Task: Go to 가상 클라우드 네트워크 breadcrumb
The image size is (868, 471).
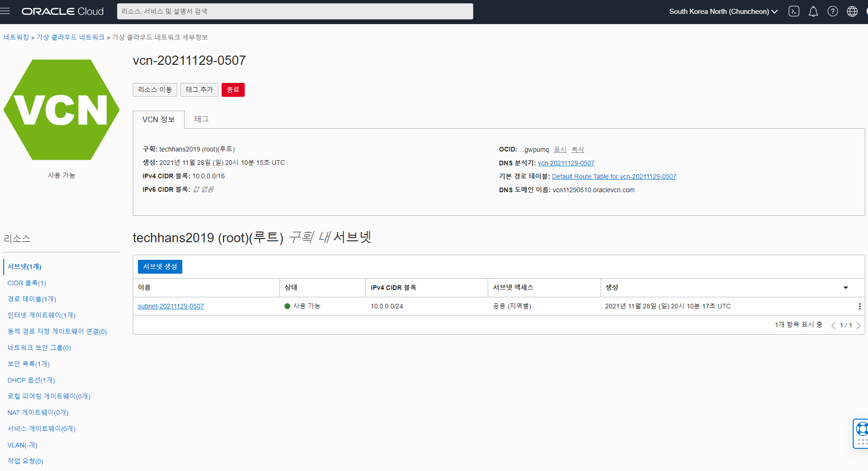Action: [71, 37]
